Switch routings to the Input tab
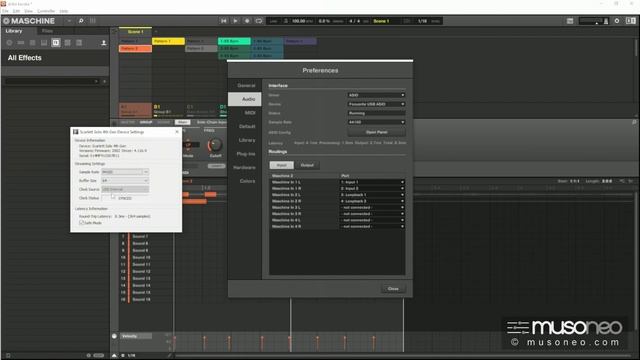640x360 pixels. click(282, 165)
